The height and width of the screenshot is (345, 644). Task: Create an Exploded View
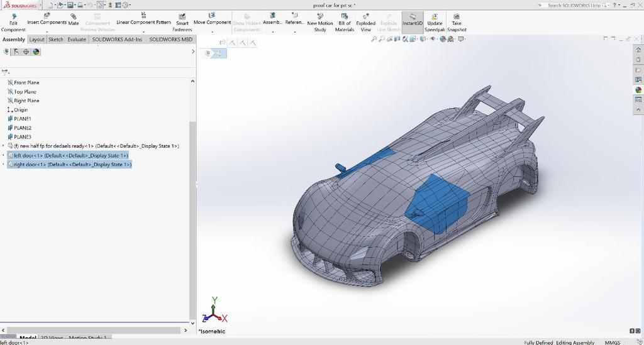pyautogui.click(x=365, y=23)
